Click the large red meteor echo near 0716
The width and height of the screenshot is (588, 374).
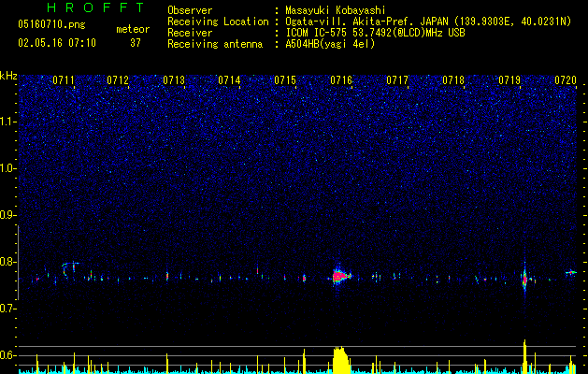pos(340,277)
